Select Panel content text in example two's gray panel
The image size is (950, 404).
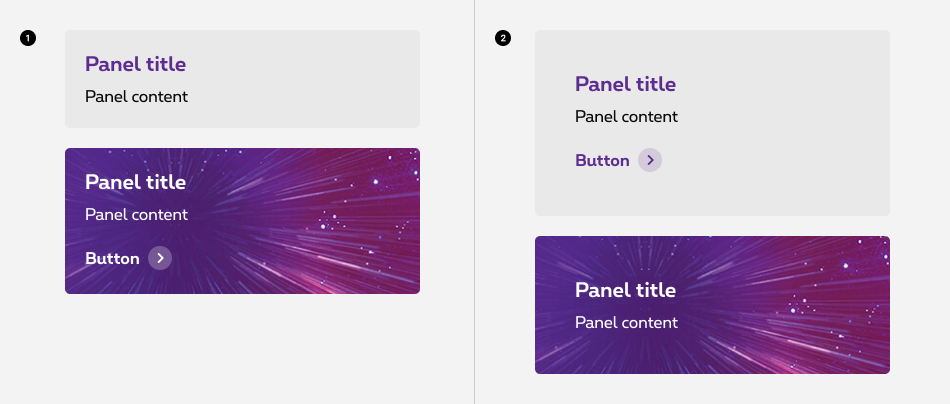pyautogui.click(x=626, y=117)
